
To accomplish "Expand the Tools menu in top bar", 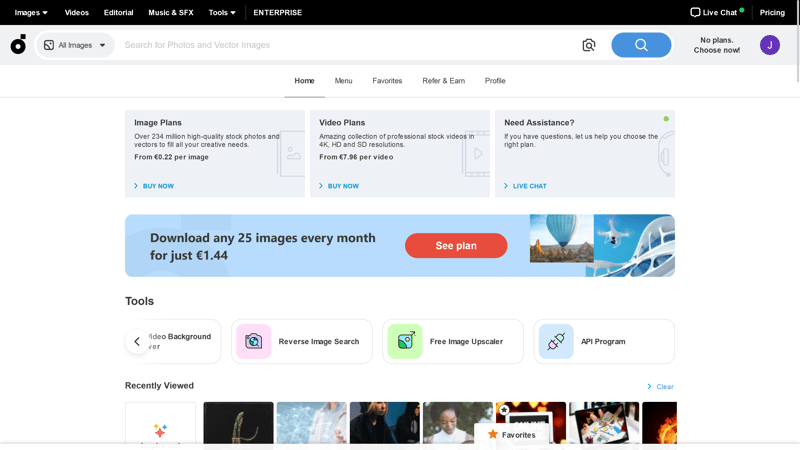I will [222, 13].
